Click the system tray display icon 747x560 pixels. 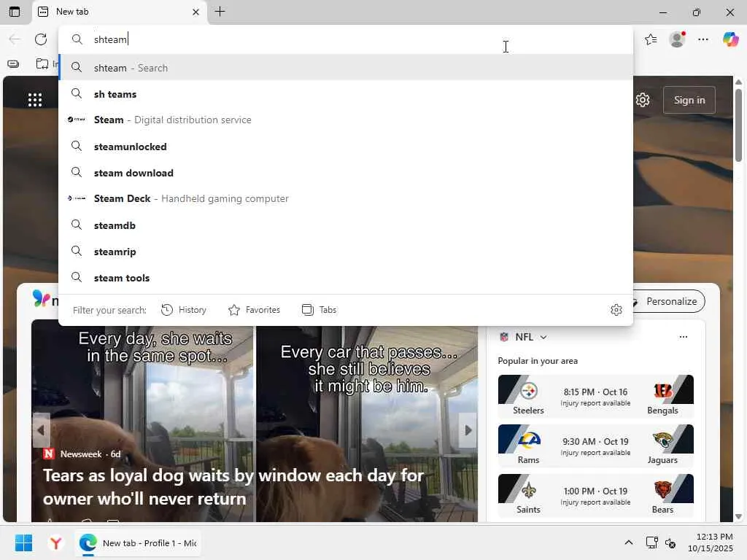coord(651,542)
